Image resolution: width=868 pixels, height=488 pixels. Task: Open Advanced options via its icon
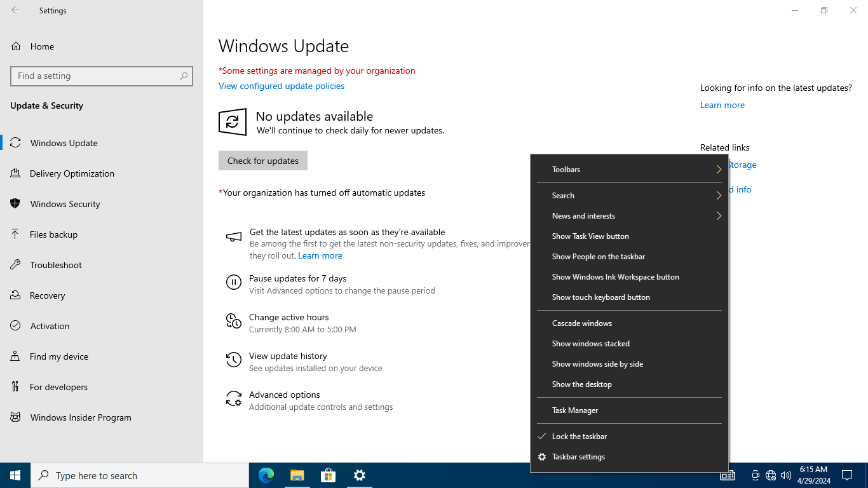pyautogui.click(x=234, y=399)
